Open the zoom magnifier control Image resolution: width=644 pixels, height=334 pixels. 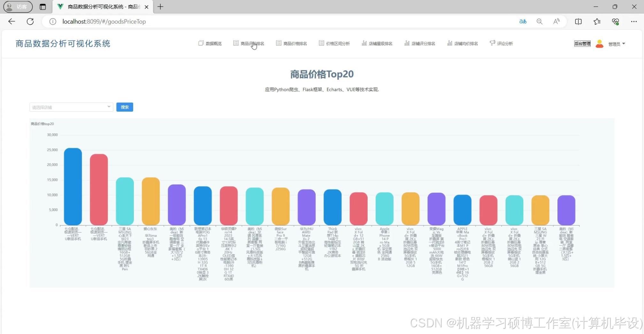[540, 21]
